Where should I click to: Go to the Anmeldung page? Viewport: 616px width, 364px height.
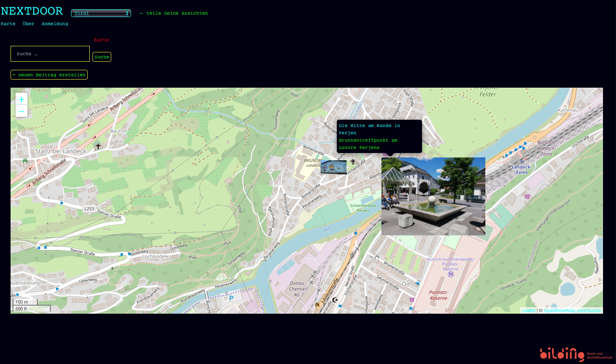[55, 24]
